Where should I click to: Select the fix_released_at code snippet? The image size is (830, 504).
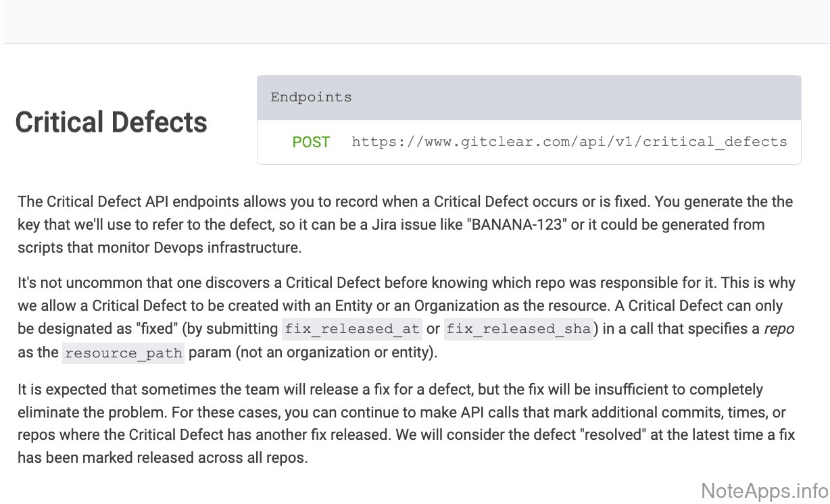(352, 330)
